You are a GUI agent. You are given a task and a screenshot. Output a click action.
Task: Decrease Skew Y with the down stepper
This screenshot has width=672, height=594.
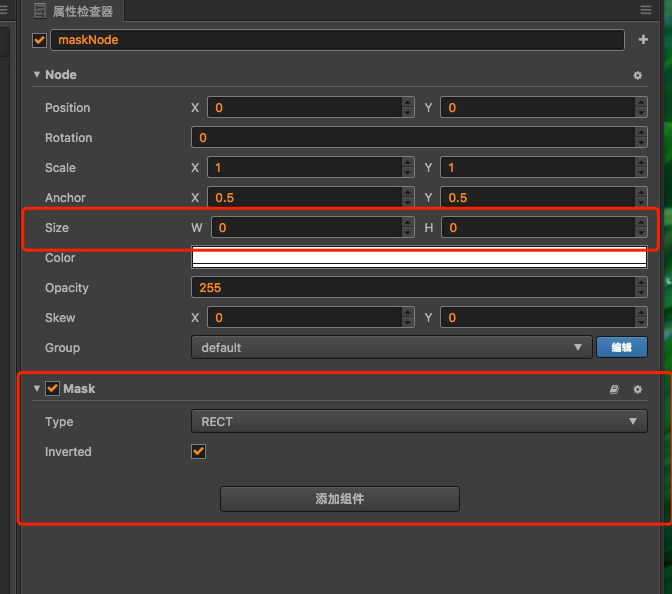click(641, 322)
